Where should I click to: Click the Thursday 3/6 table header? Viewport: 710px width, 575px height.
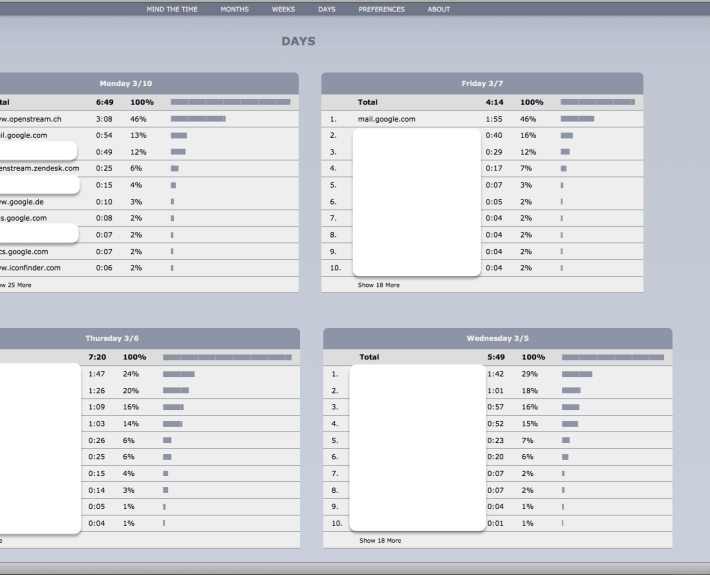click(112, 338)
